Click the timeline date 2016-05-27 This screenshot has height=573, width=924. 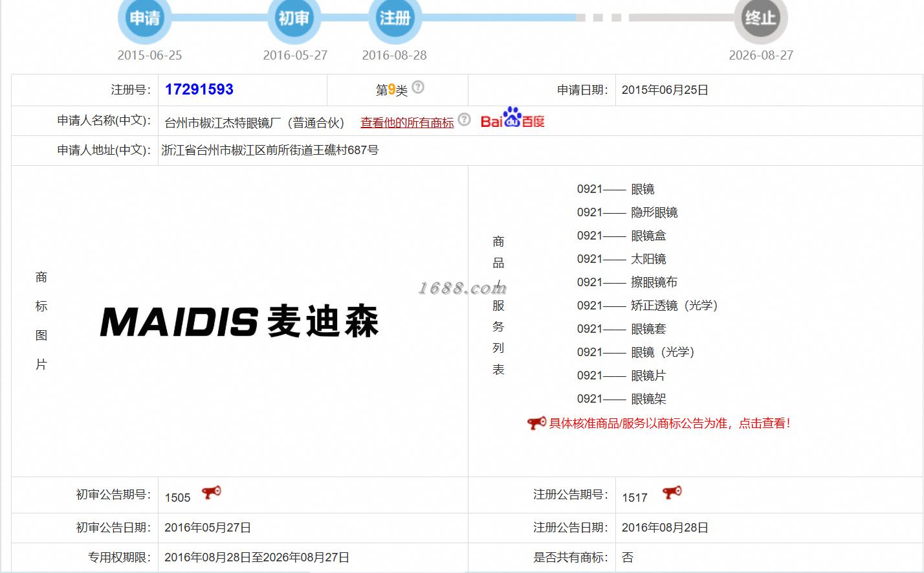(295, 55)
